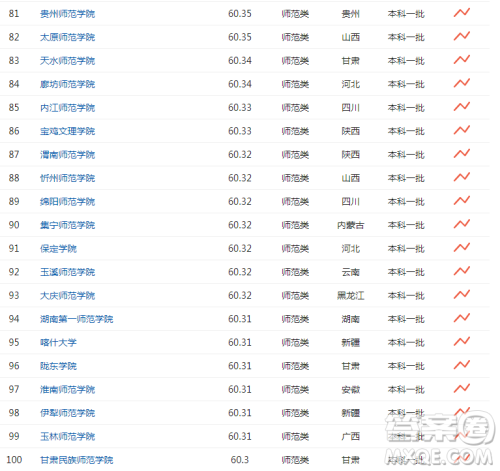The width and height of the screenshot is (500, 471).
Task: Select 新疆 in the 喀什大学 row
Action: pyautogui.click(x=350, y=343)
